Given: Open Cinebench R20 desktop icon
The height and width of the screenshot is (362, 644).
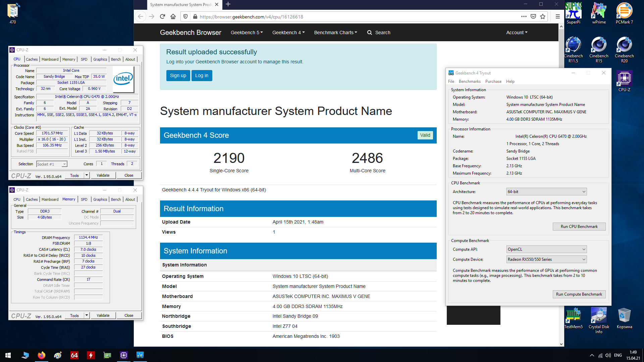Looking at the screenshot, I should [x=624, y=50].
